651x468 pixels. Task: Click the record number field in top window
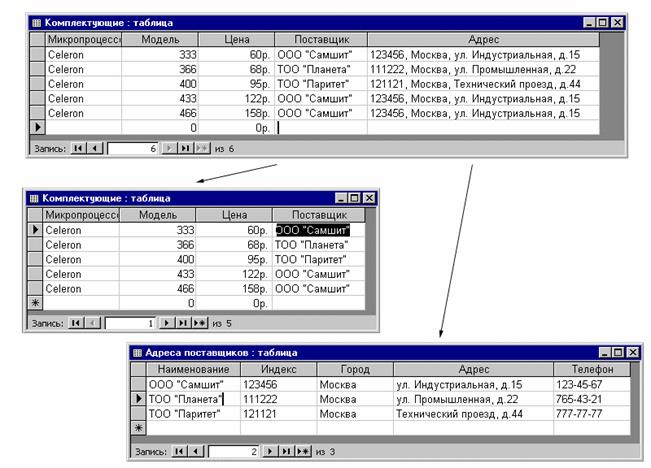point(132,147)
